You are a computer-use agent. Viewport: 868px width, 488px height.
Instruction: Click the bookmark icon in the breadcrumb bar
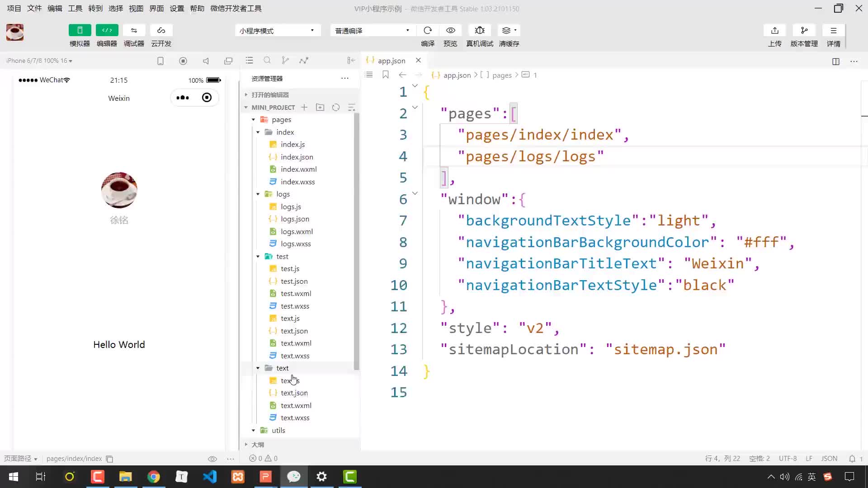click(x=386, y=75)
